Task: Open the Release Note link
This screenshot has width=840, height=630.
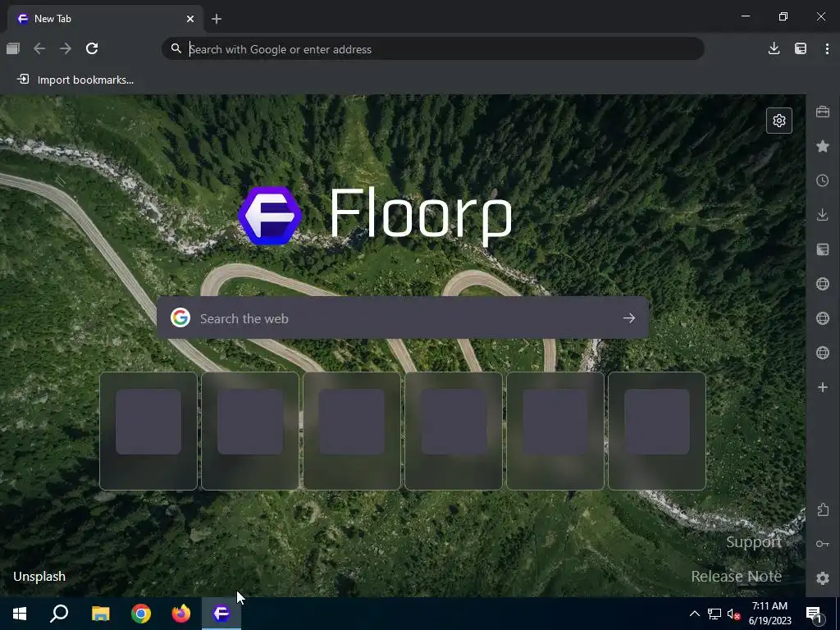Action: coord(736,577)
